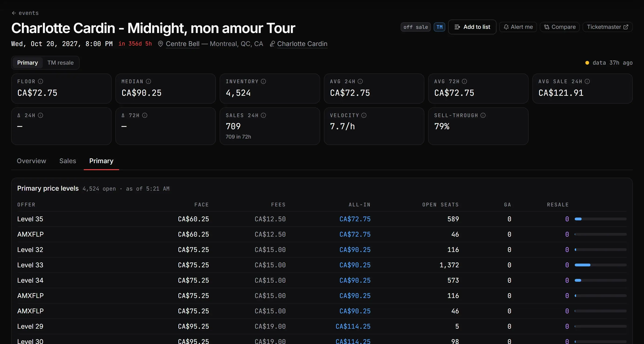Open info icon for SELL-THROUGH card
The width and height of the screenshot is (644, 344).
pos(483,116)
